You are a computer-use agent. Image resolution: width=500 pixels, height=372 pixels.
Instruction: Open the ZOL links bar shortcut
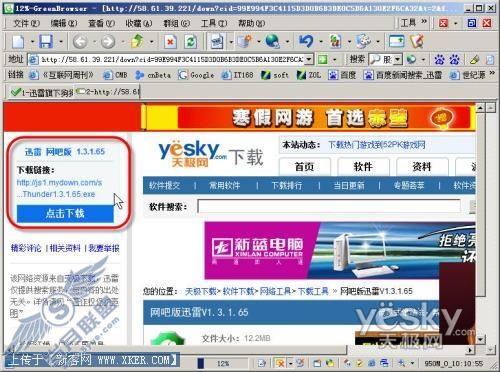[309, 75]
